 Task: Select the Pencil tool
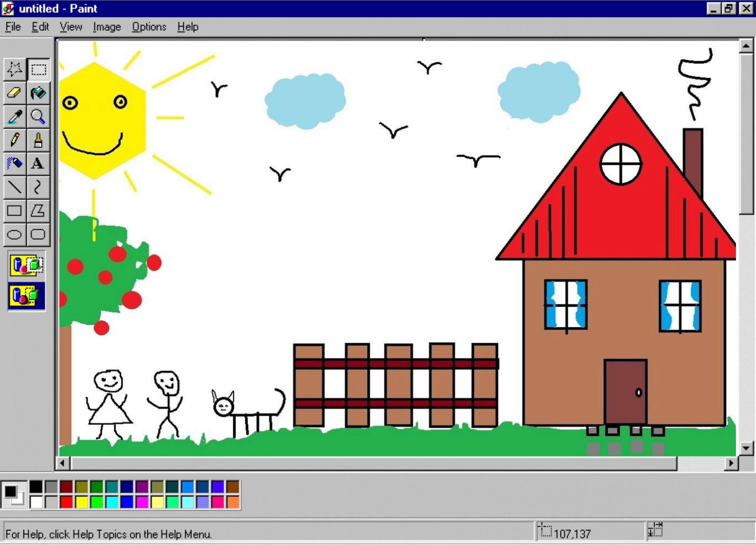coord(15,140)
